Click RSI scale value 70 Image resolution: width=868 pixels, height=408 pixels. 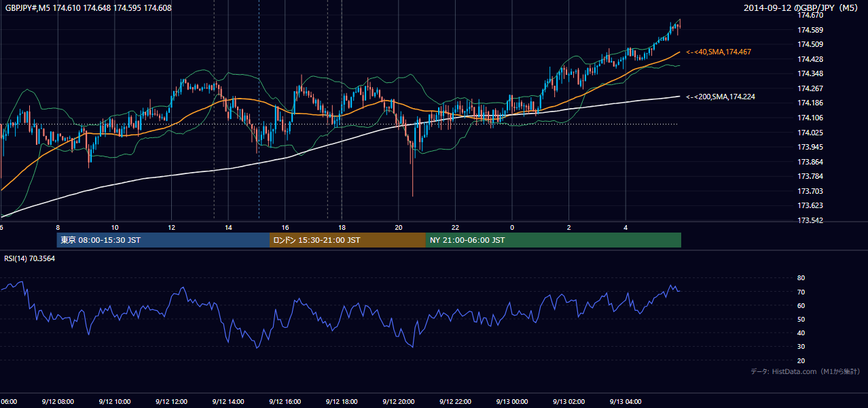tap(801, 292)
